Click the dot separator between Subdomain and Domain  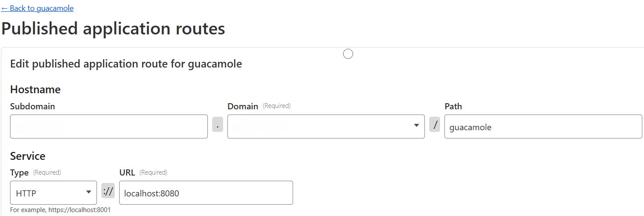point(217,125)
